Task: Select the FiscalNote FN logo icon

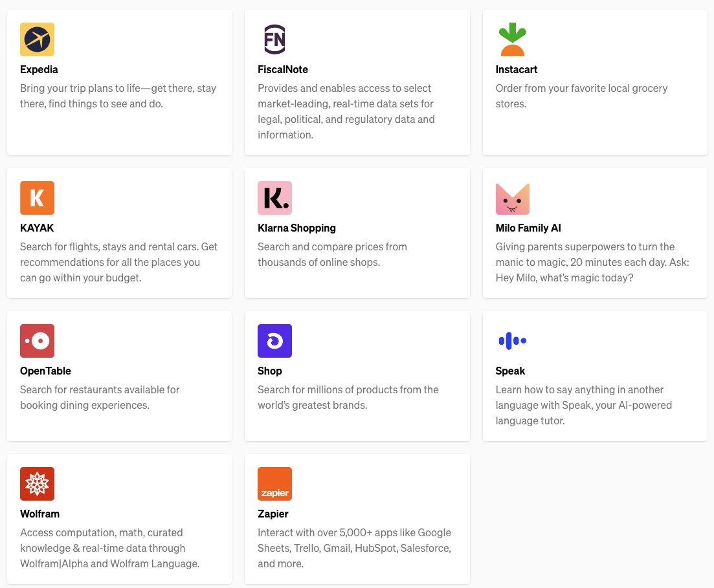Action: (x=274, y=39)
